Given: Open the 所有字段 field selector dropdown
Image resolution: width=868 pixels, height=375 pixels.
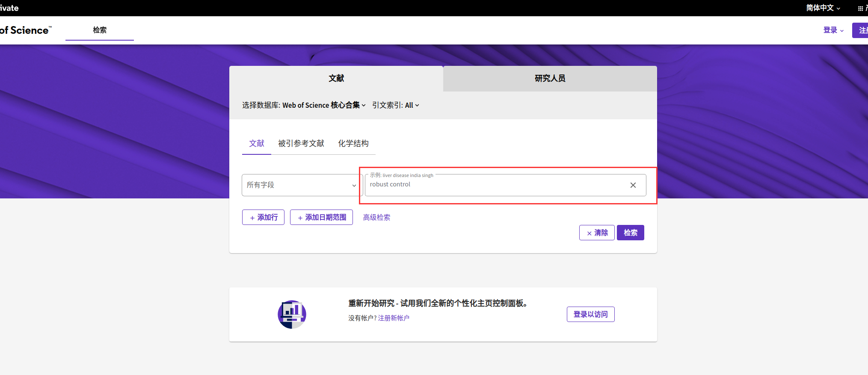Looking at the screenshot, I should tap(302, 185).
